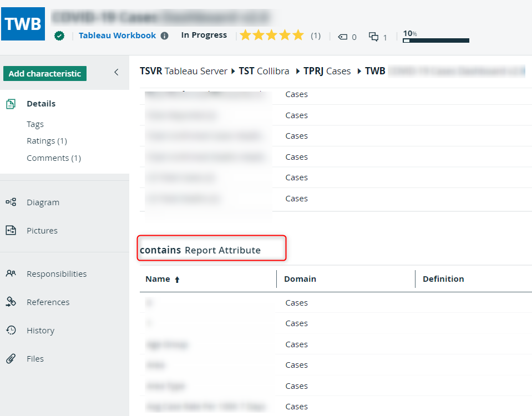Sort by Name using the arrow
The width and height of the screenshot is (532, 416).
[x=177, y=280]
